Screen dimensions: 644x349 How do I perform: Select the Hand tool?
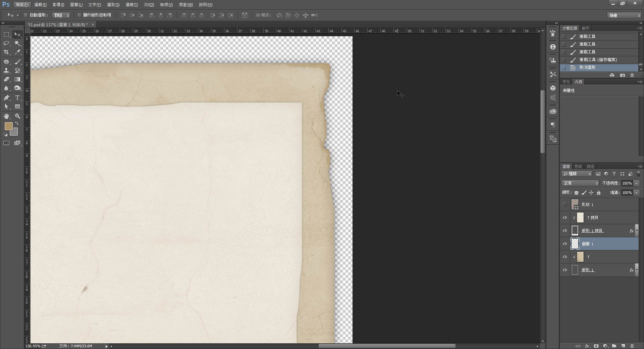click(x=6, y=116)
